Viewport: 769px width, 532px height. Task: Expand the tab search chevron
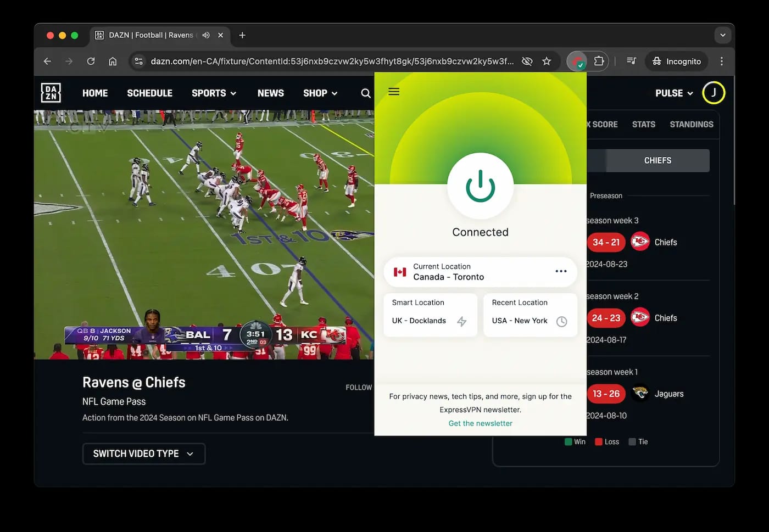723,35
